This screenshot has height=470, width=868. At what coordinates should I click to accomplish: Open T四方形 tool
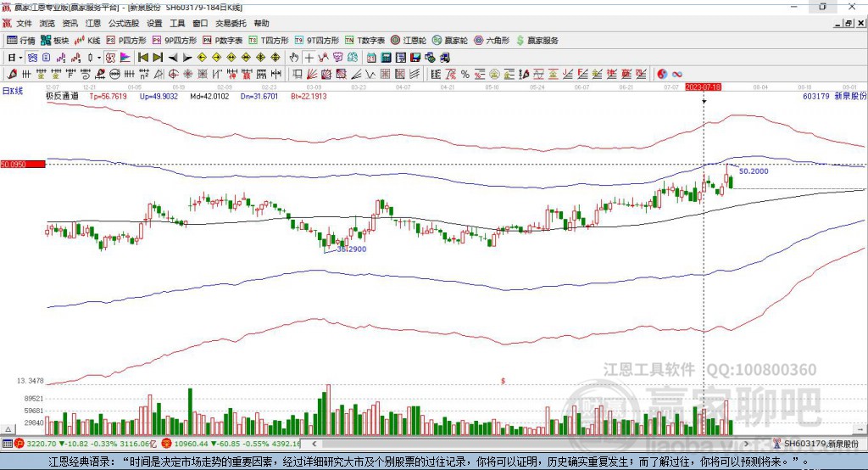269,41
